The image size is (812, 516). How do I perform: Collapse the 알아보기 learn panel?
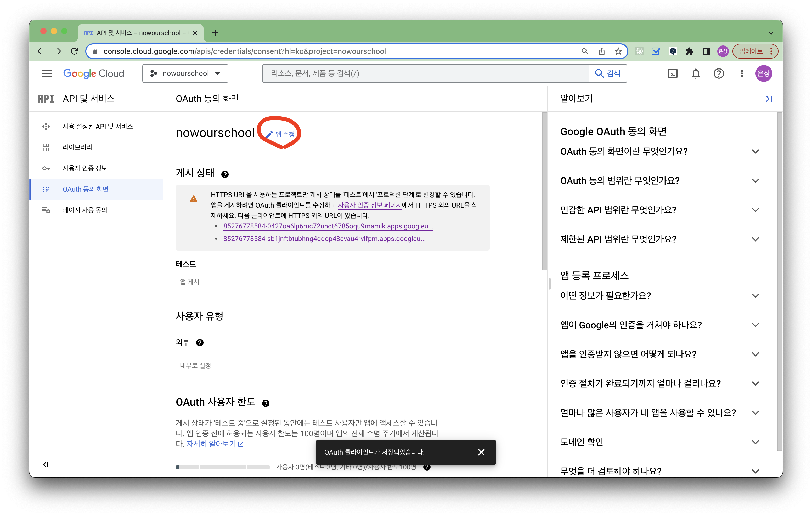(769, 99)
